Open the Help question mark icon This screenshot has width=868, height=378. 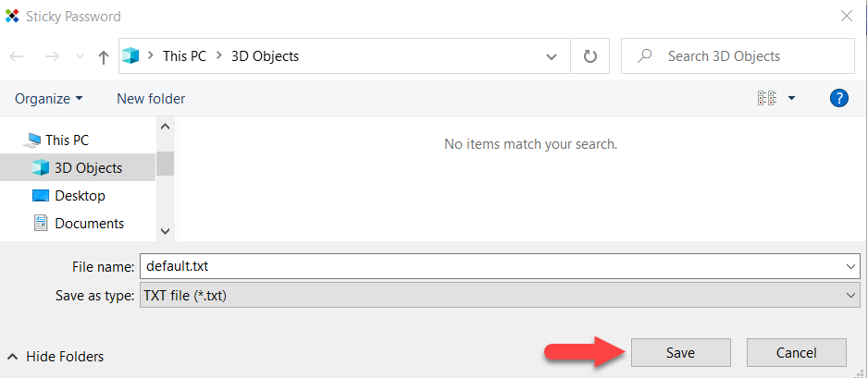pos(839,98)
